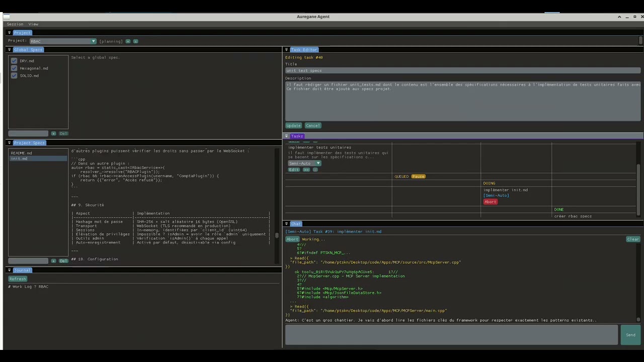This screenshot has height=362, width=644.
Task: Edit the implémenter tests unitaires task
Action: tap(294, 170)
